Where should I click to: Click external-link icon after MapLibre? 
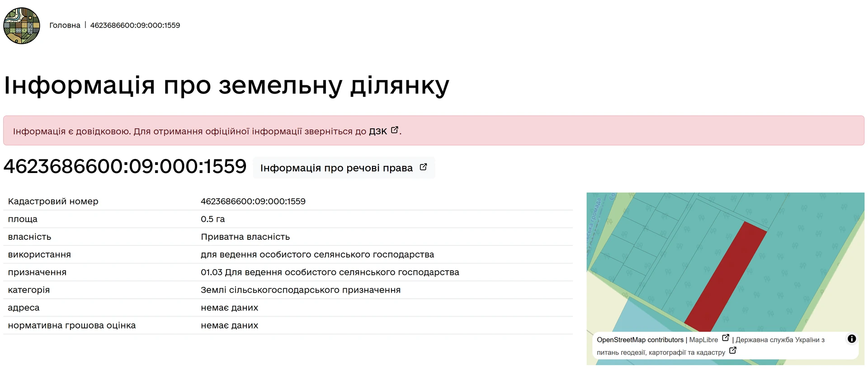[726, 338]
